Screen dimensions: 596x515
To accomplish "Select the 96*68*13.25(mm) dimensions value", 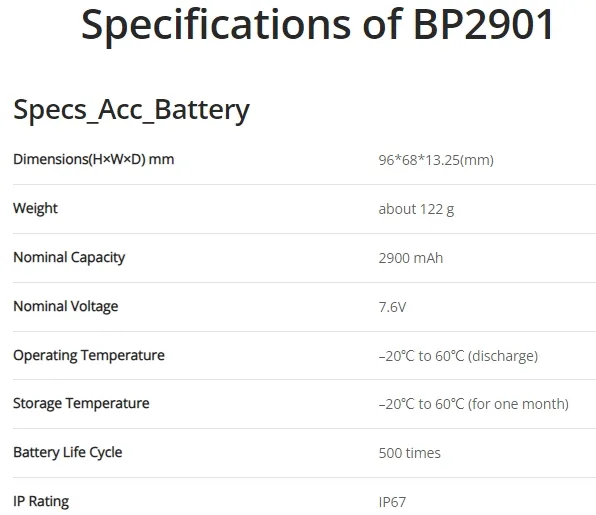I will point(436,160).
